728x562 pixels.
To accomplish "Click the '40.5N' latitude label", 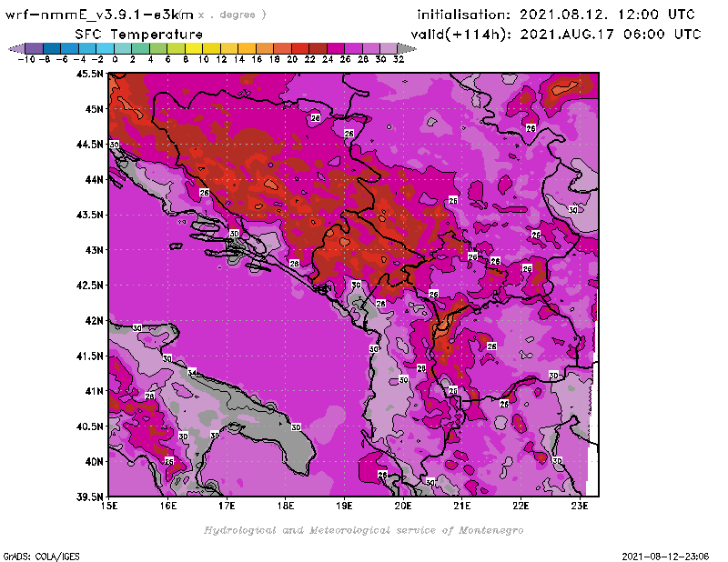I will (89, 427).
